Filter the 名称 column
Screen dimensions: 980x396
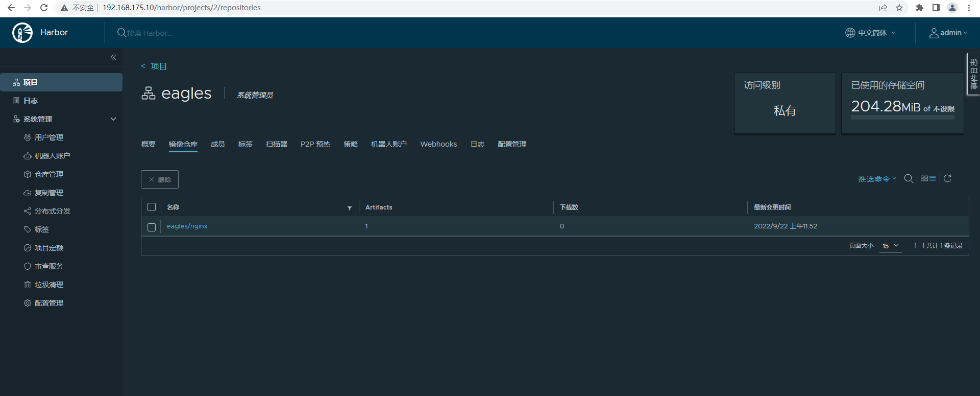pyautogui.click(x=350, y=208)
